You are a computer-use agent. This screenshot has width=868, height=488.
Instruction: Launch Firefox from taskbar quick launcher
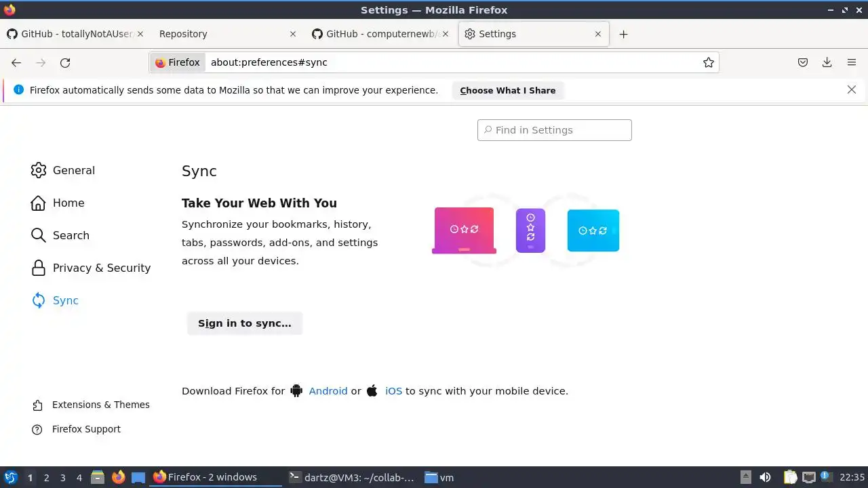coord(118,477)
